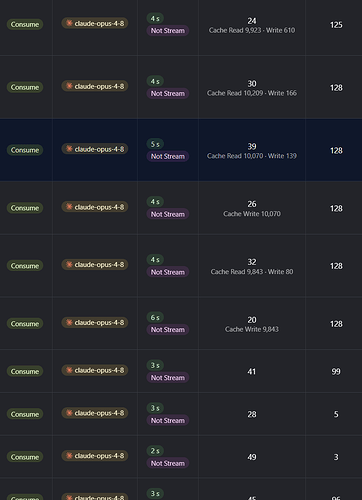The height and width of the screenshot is (500, 362).
Task: Select the claude-opus-4-8 tag in the 28-token row
Action: [x=95, y=413]
